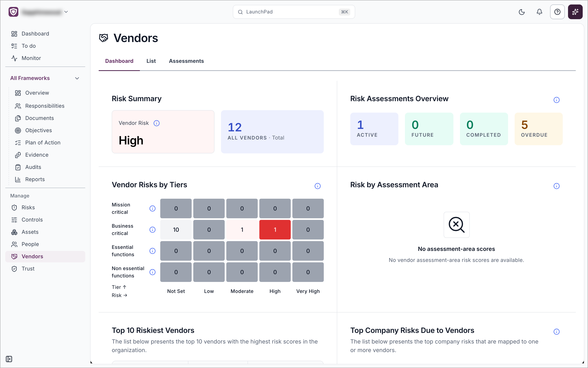Go to Monitor in sidebar
The width and height of the screenshot is (588, 368).
(45, 58)
